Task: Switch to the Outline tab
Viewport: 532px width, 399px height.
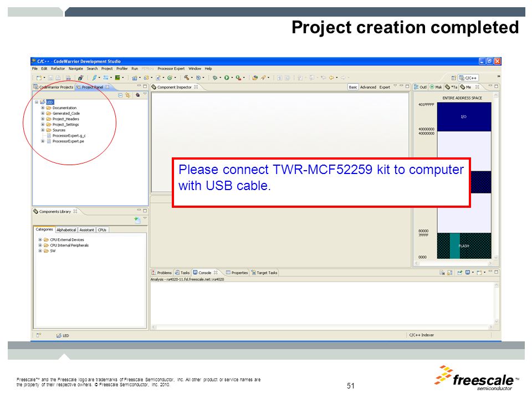Action: pyautogui.click(x=420, y=87)
